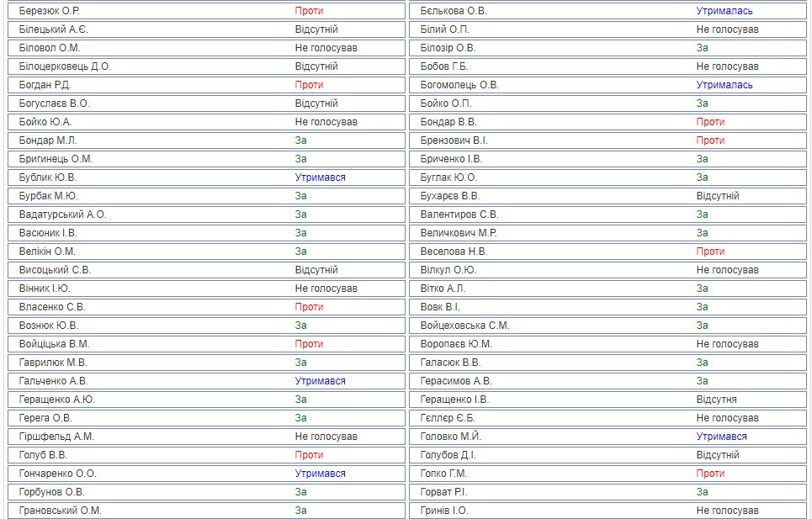The width and height of the screenshot is (812, 519).
Task: Click the name Войцеховська С.М.
Action: (x=464, y=326)
